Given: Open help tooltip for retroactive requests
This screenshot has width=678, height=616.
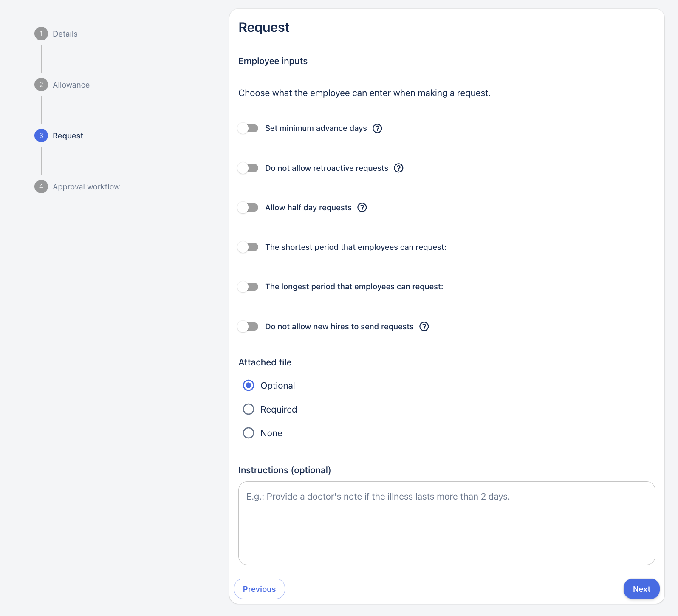Looking at the screenshot, I should click(x=398, y=168).
